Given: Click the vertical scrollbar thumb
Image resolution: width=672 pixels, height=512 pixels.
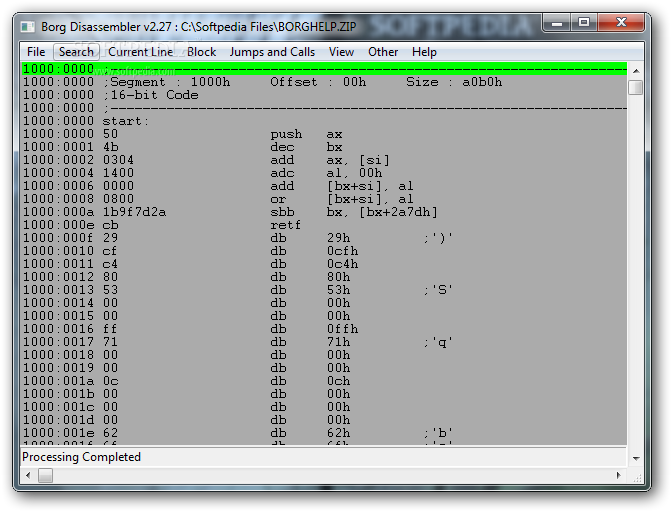Looking at the screenshot, I should [636, 87].
